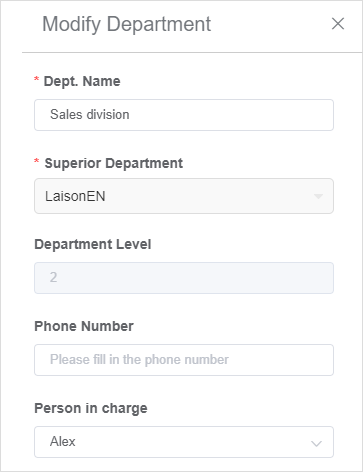363x472 pixels.
Task: Click the Person in charge label
Action: pos(91,408)
